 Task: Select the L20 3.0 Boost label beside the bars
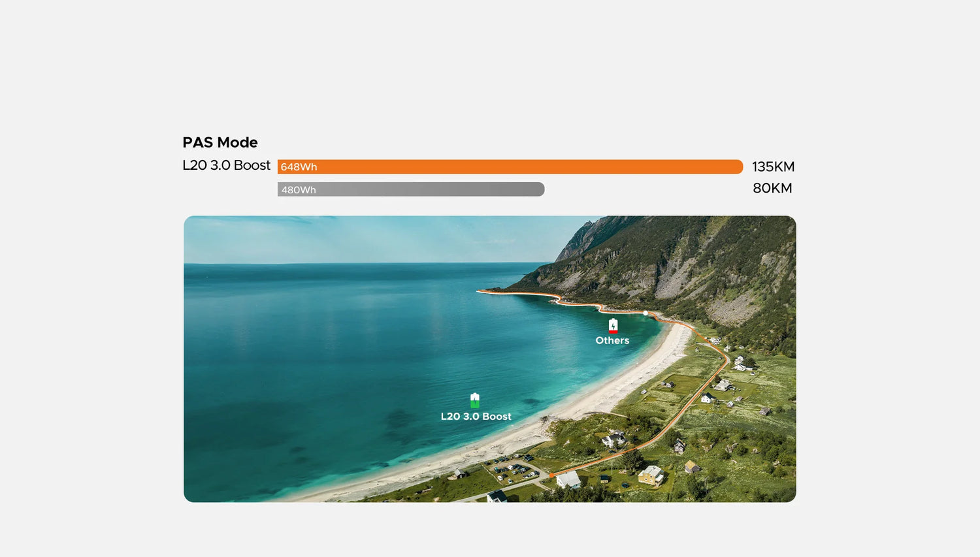pos(226,165)
